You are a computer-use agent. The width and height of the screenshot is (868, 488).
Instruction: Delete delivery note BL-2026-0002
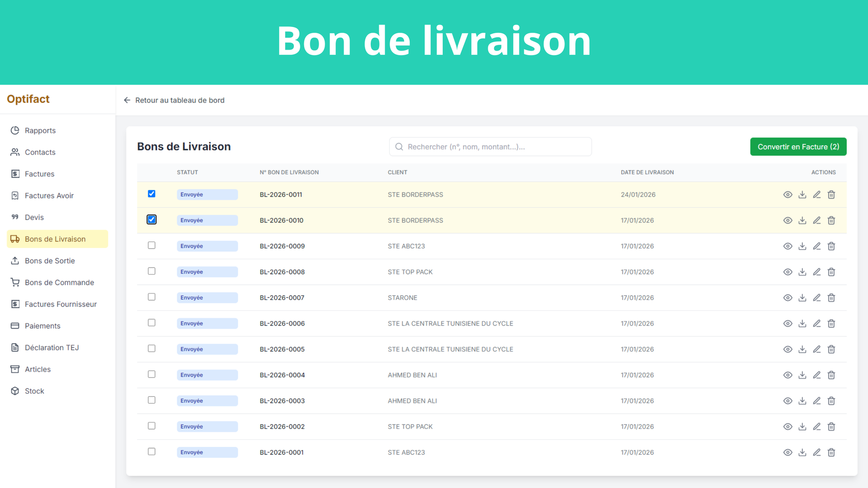click(x=831, y=427)
